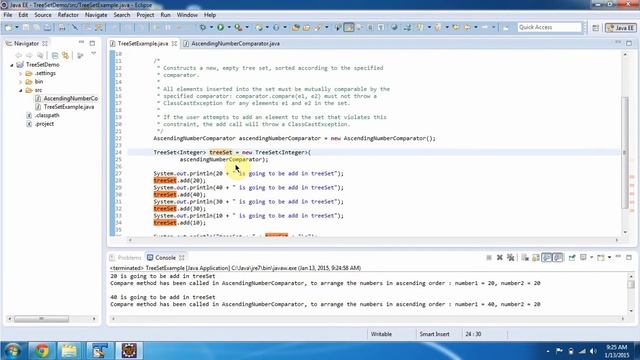Go to last edit location arrow
This screenshot has width=640, height=360.
[456, 27]
